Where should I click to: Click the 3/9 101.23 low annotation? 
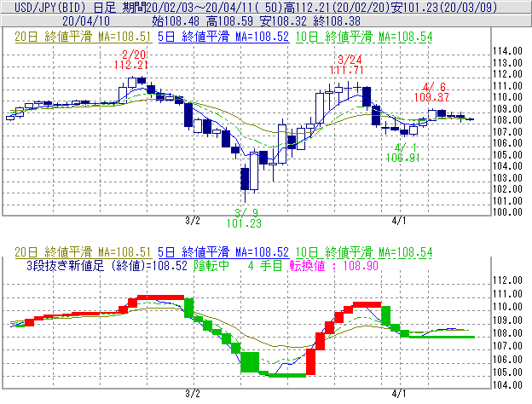coord(244,218)
